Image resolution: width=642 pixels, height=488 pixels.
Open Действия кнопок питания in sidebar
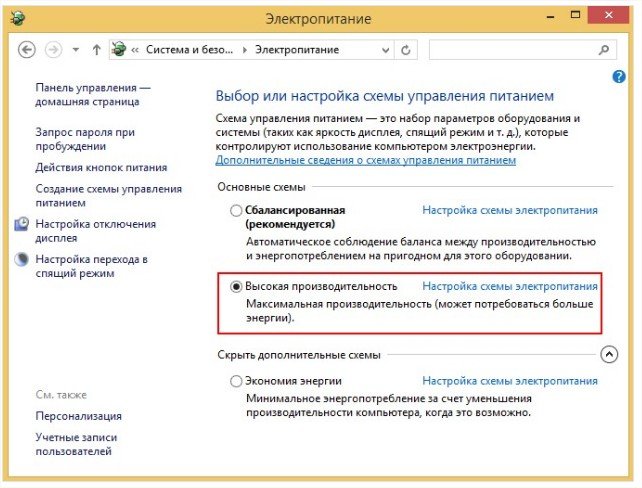pyautogui.click(x=101, y=167)
